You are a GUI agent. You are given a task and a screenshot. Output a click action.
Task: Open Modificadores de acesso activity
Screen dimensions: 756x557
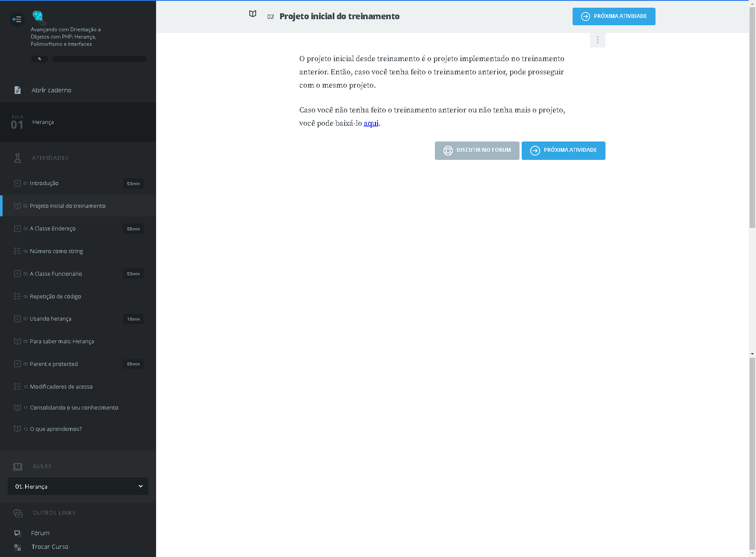61,387
